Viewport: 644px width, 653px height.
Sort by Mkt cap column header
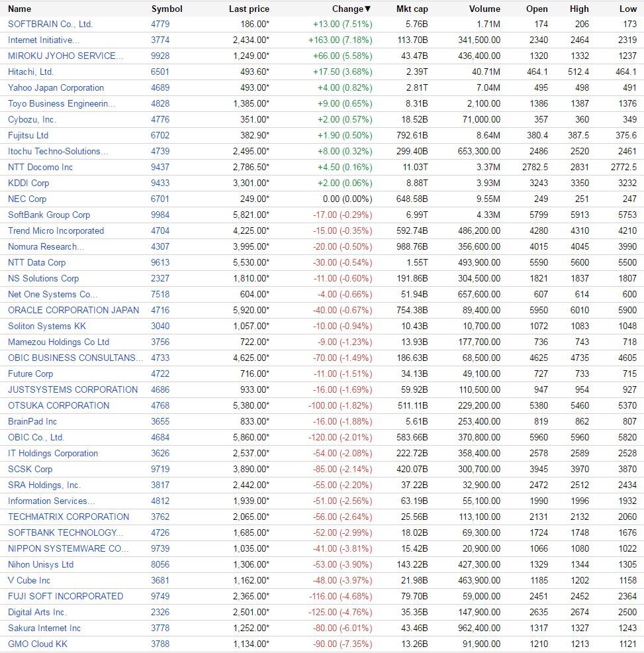(412, 9)
